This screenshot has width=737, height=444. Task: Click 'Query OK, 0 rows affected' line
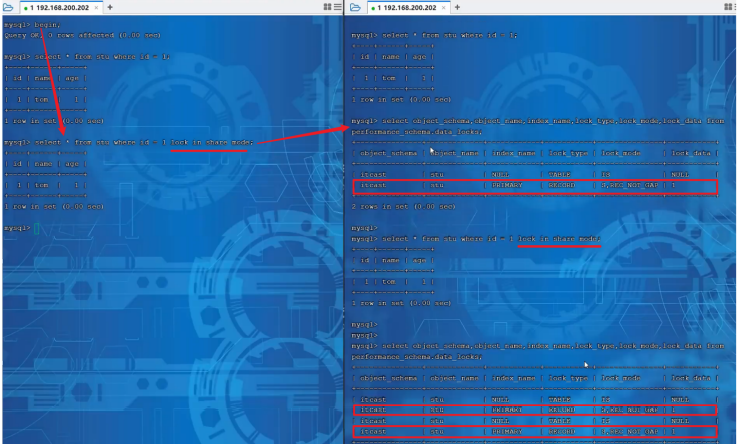pos(83,35)
